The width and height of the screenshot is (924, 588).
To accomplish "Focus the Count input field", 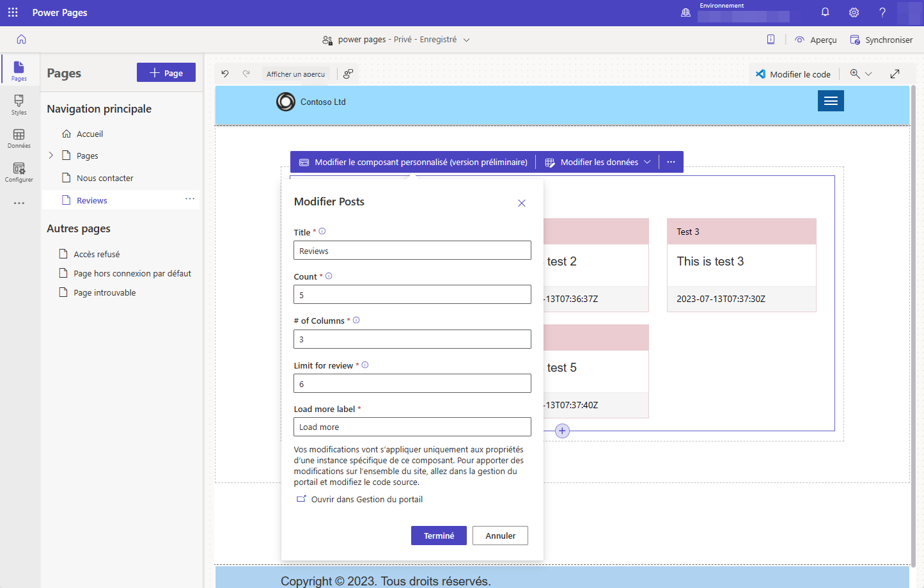I will pos(412,294).
